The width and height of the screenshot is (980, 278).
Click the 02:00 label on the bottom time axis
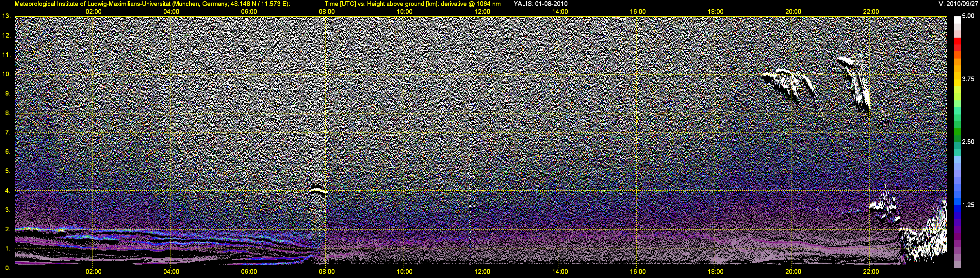click(x=93, y=272)
